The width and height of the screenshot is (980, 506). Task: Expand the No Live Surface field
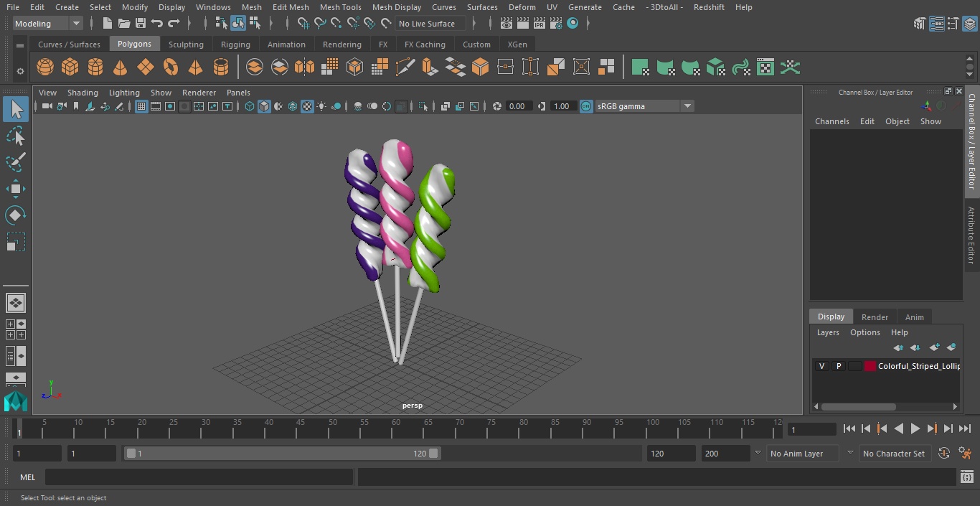[431, 24]
